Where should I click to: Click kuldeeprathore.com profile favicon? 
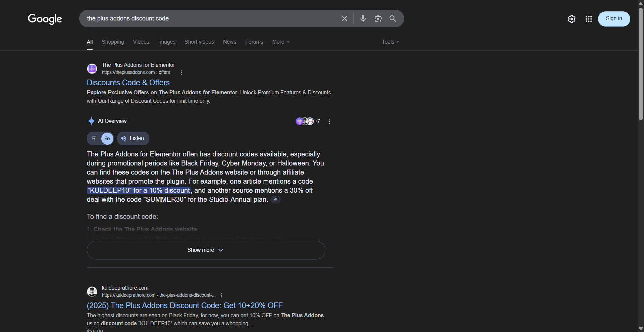(x=92, y=291)
